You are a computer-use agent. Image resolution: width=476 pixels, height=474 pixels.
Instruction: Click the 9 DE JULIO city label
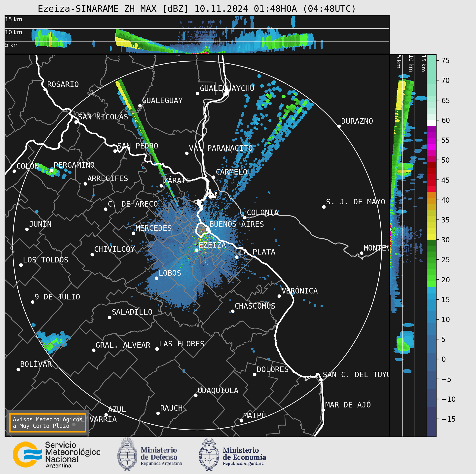click(x=57, y=297)
